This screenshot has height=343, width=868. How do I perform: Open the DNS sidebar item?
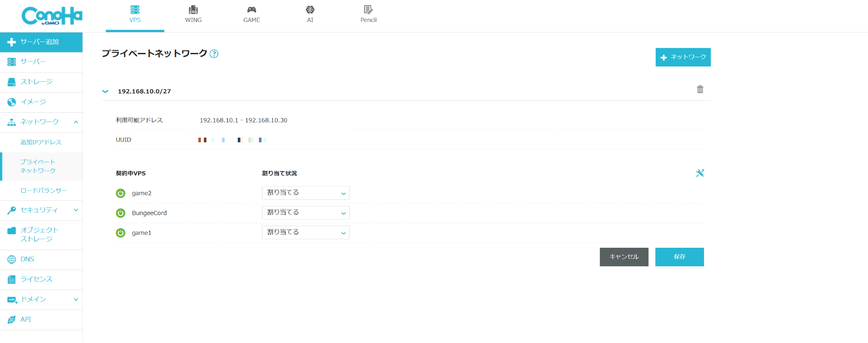tap(27, 259)
